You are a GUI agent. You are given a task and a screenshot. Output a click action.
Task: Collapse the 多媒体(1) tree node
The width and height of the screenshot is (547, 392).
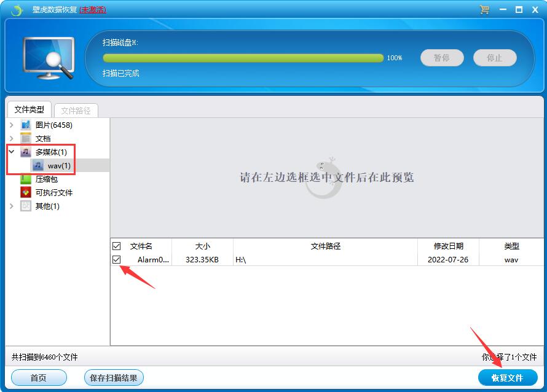[12, 152]
